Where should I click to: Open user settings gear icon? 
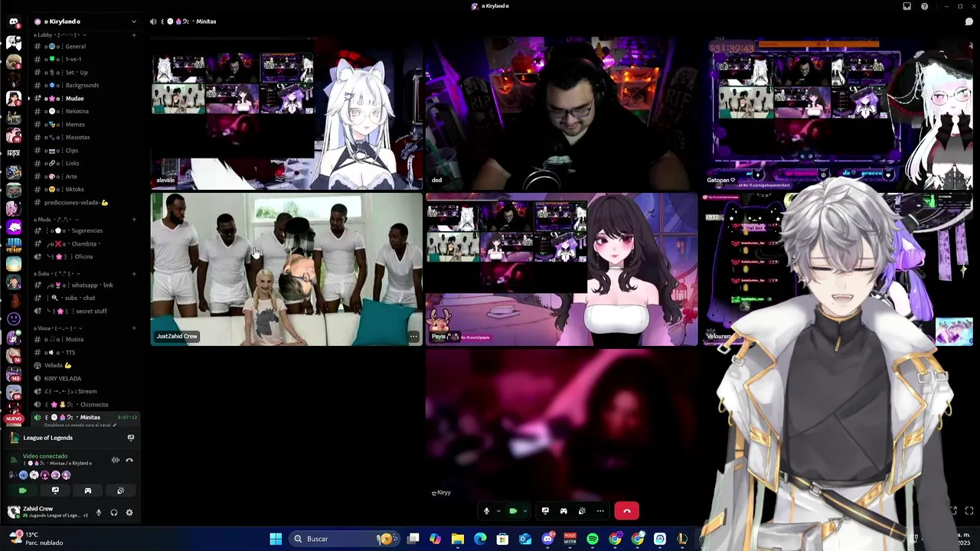pos(129,513)
